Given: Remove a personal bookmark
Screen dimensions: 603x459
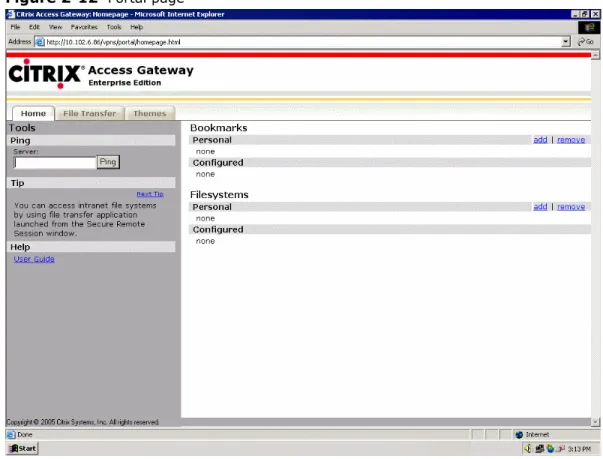Looking at the screenshot, I should 571,140.
